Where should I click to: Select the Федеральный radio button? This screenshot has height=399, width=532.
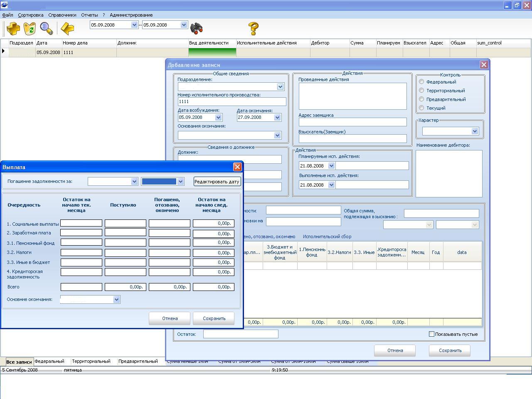421,82
